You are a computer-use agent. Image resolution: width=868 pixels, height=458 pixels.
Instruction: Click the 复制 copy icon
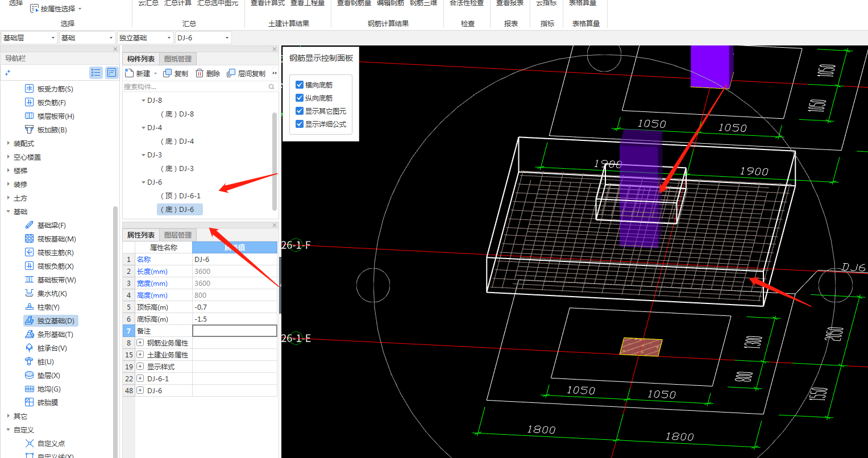point(167,73)
